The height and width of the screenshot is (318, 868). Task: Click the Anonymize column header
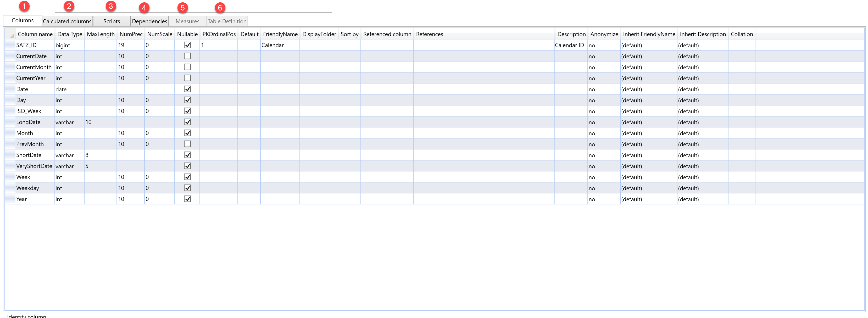click(604, 34)
